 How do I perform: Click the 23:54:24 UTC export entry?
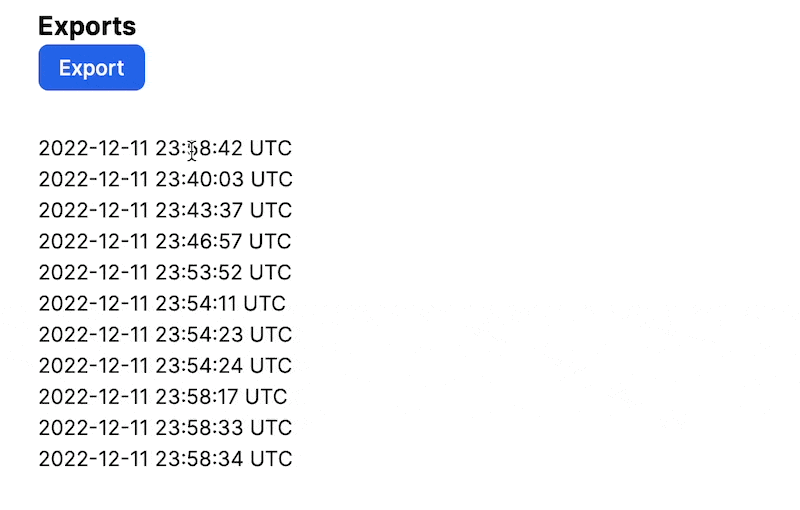[165, 366]
